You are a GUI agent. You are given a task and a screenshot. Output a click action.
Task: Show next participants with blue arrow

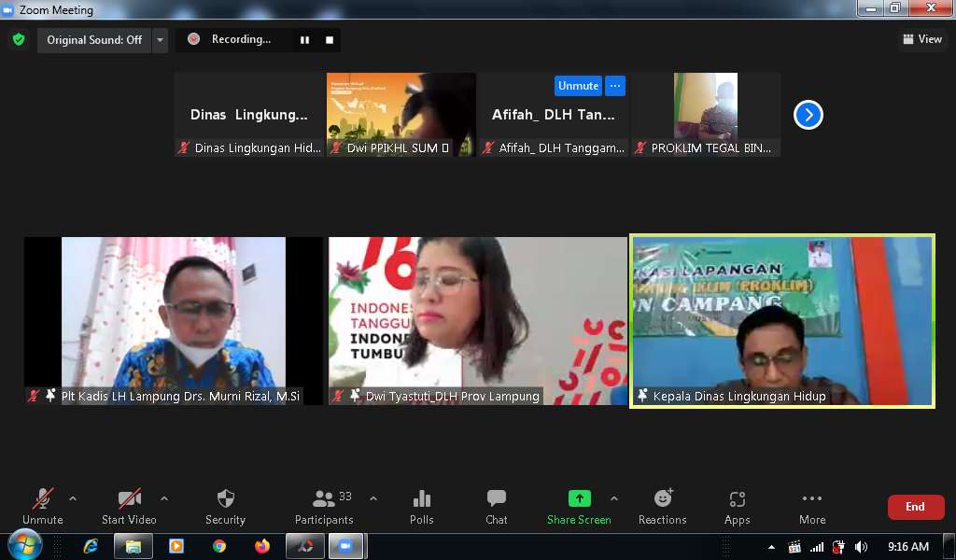pyautogui.click(x=808, y=115)
